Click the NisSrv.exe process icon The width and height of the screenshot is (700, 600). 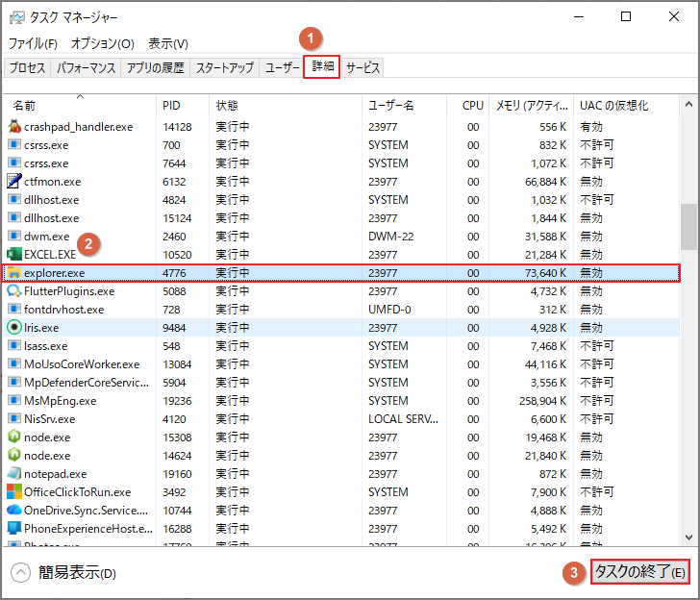click(14, 419)
